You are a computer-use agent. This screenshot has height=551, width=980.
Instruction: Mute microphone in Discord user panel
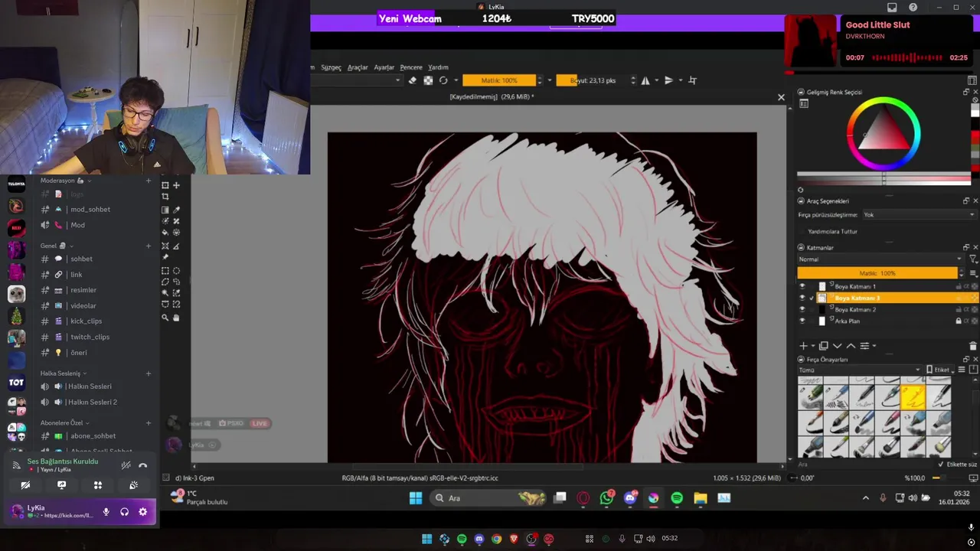coord(106,512)
